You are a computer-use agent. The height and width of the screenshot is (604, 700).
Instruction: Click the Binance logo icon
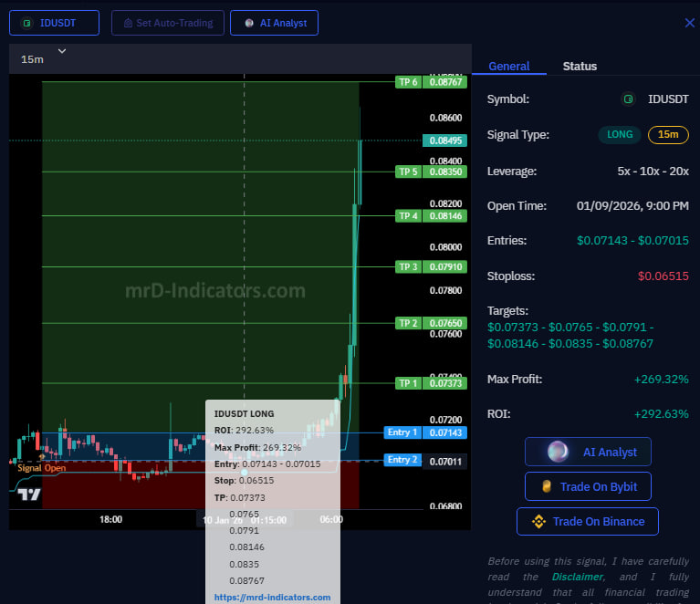pyautogui.click(x=538, y=521)
